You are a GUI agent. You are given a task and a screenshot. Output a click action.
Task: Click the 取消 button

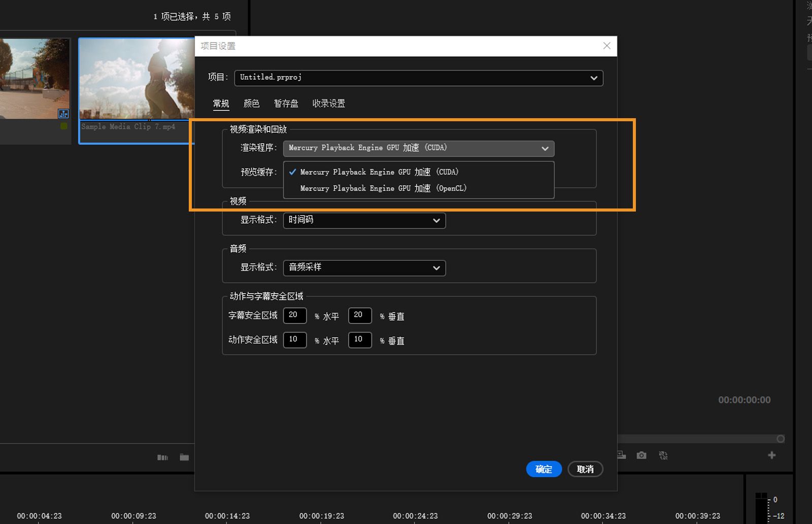[x=585, y=469]
